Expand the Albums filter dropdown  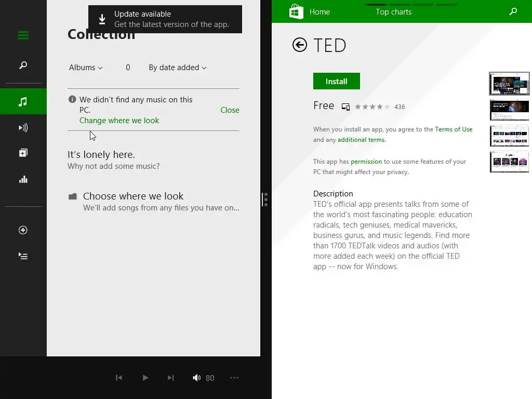point(86,68)
